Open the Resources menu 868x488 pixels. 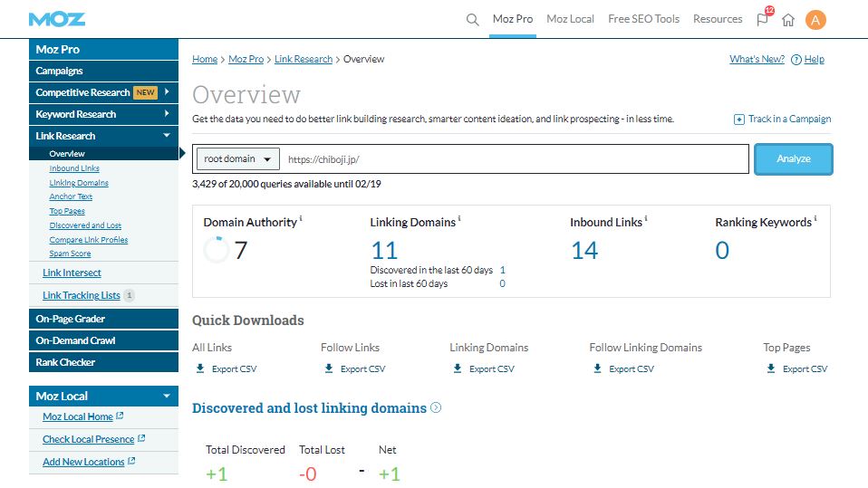click(x=718, y=19)
